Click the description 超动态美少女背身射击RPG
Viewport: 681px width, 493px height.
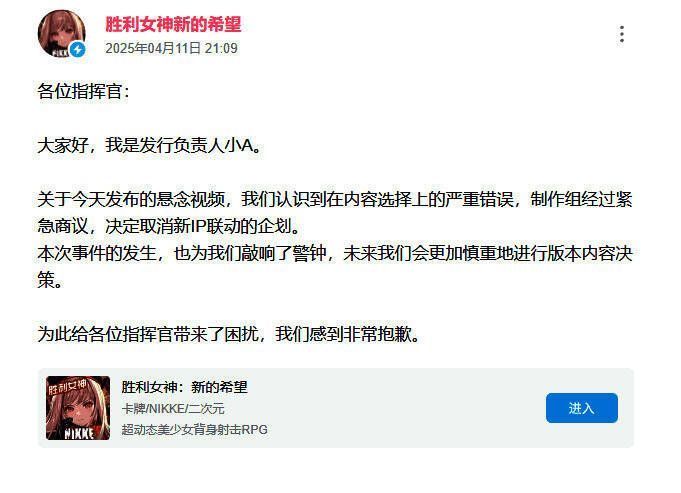194,430
